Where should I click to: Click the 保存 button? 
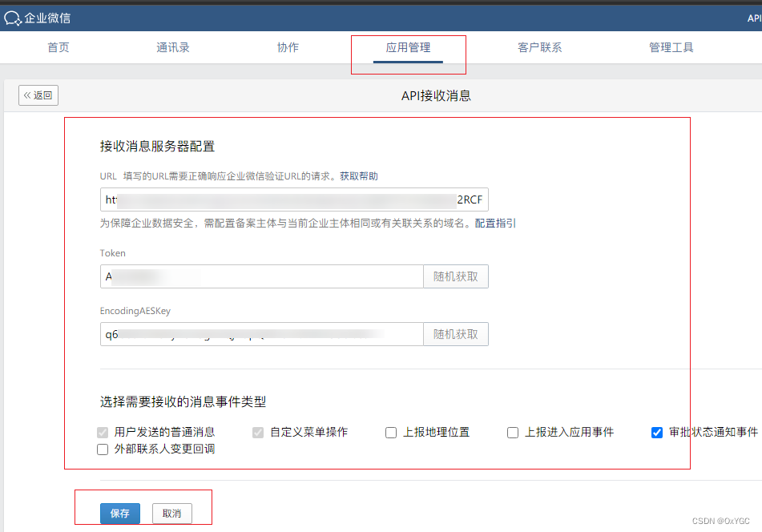click(x=120, y=514)
